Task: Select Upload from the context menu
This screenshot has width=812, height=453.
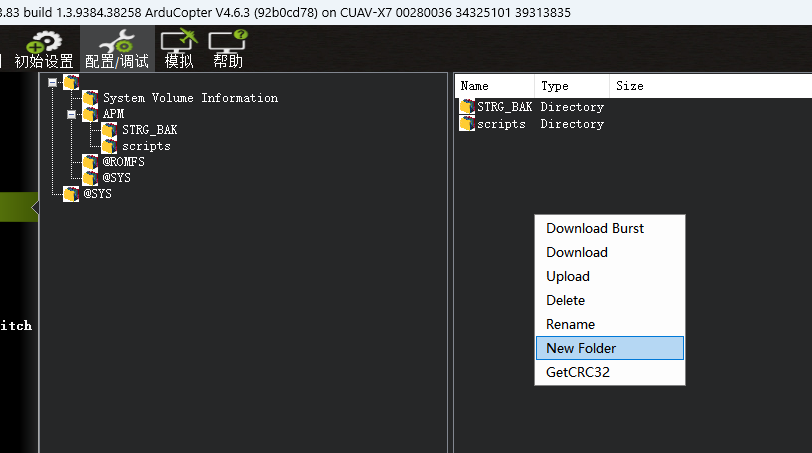Action: [x=568, y=276]
